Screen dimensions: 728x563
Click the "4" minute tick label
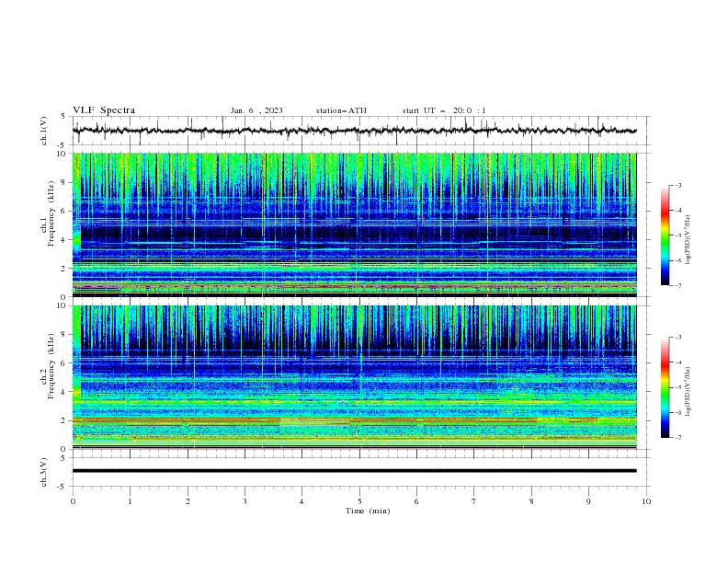point(301,501)
